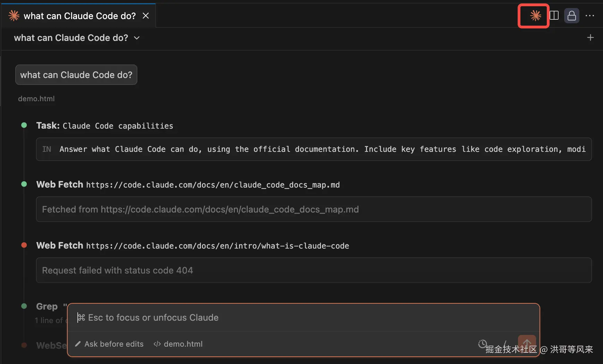
Task: Open the Fetched from docs_map.md result box
Action: (314, 209)
